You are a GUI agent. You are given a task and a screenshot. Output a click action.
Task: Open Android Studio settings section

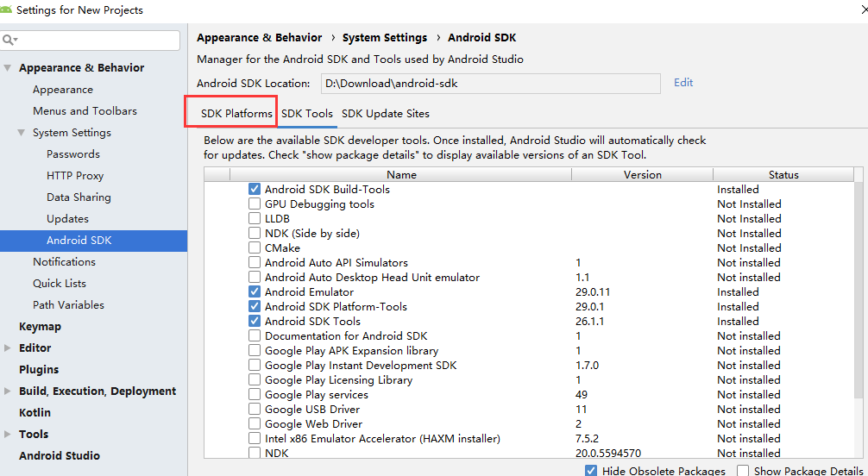coord(60,456)
